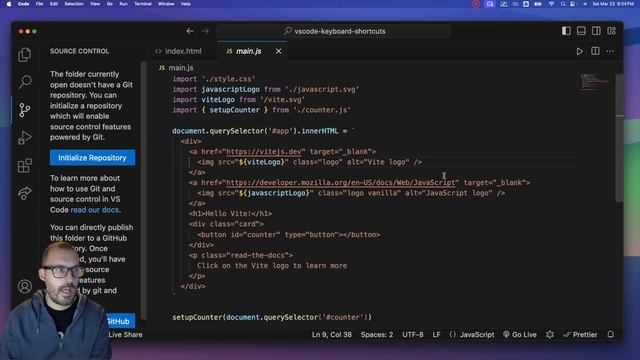Open the Search view in activity bar
Viewport: 640px width, 360px height.
point(24,82)
